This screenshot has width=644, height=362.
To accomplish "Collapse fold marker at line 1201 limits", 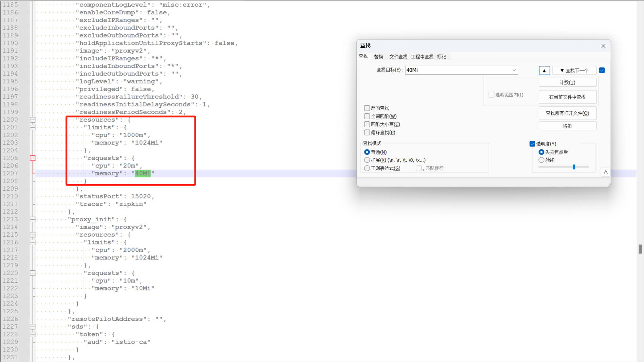I will [x=33, y=127].
